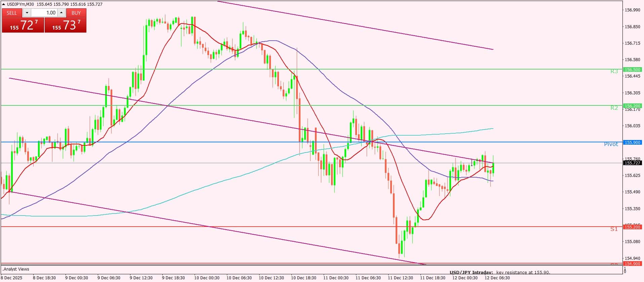Screen dimensions: 644x282
Task: Click the sell price 155.727 panel
Action: point(23,25)
